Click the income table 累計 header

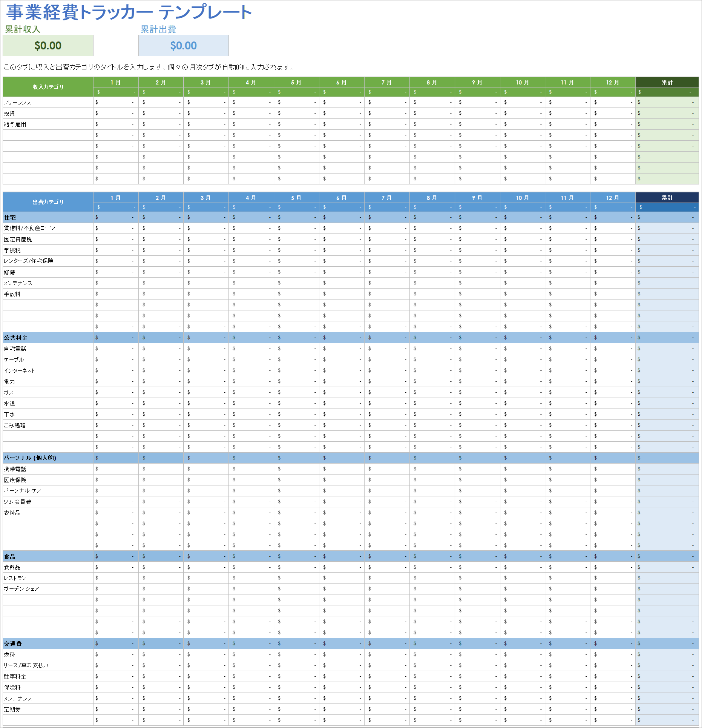(x=667, y=82)
